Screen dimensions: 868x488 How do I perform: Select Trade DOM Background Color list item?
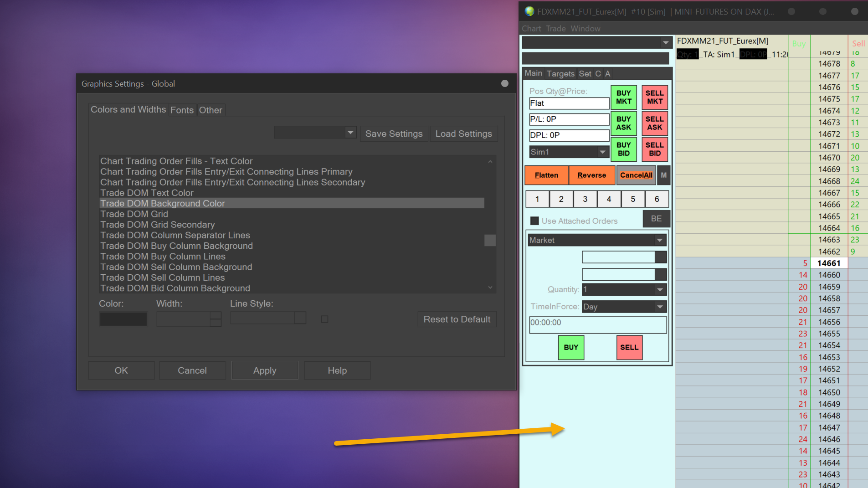click(292, 203)
